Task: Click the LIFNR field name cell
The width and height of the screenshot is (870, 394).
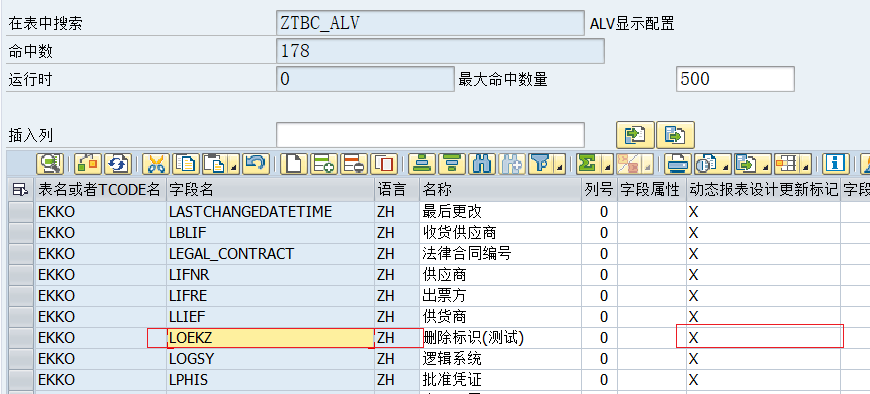Action: tap(271, 275)
